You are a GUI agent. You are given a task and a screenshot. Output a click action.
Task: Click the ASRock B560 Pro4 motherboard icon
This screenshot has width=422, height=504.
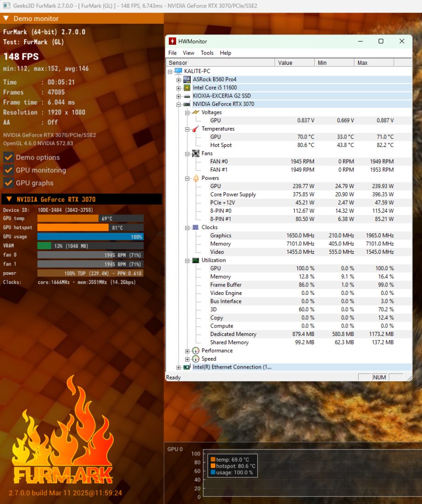pyautogui.click(x=187, y=79)
